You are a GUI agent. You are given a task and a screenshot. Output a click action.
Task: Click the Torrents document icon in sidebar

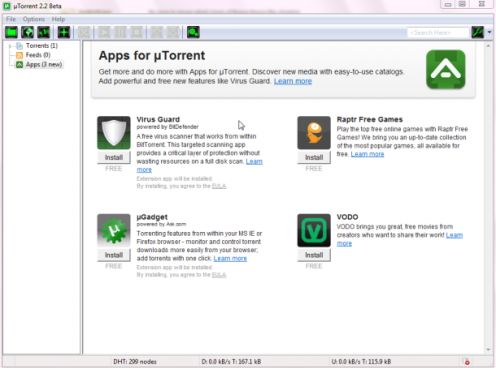pos(20,46)
